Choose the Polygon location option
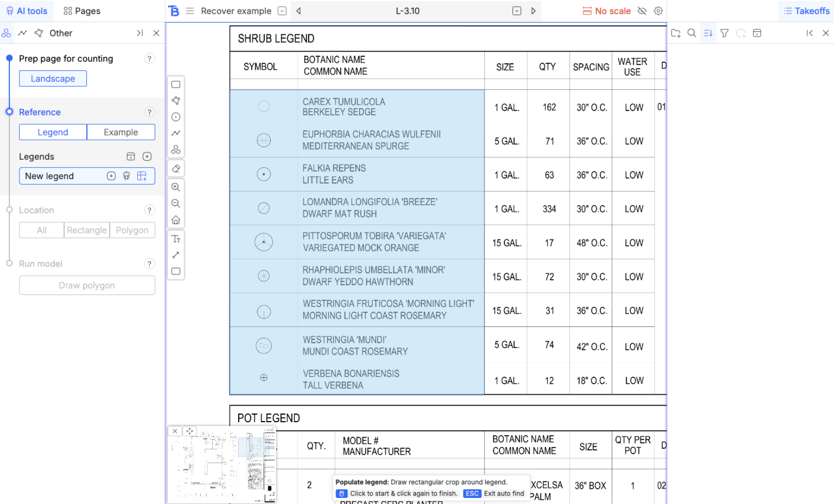Viewport: 835px width, 504px height. tap(132, 230)
